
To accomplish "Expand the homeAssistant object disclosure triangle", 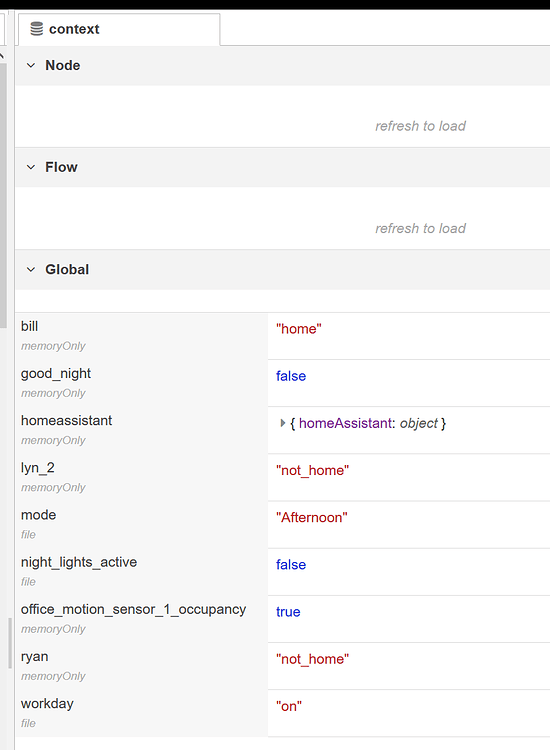I will pos(282,423).
